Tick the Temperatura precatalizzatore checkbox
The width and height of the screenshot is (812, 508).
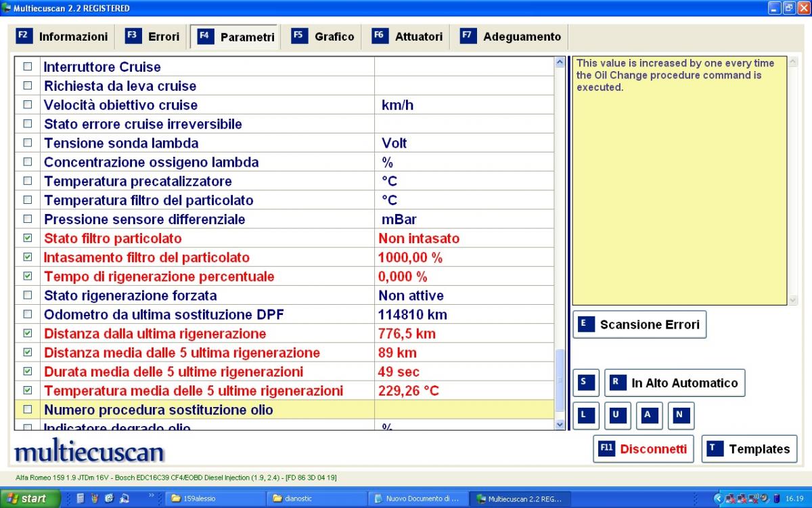click(x=28, y=180)
